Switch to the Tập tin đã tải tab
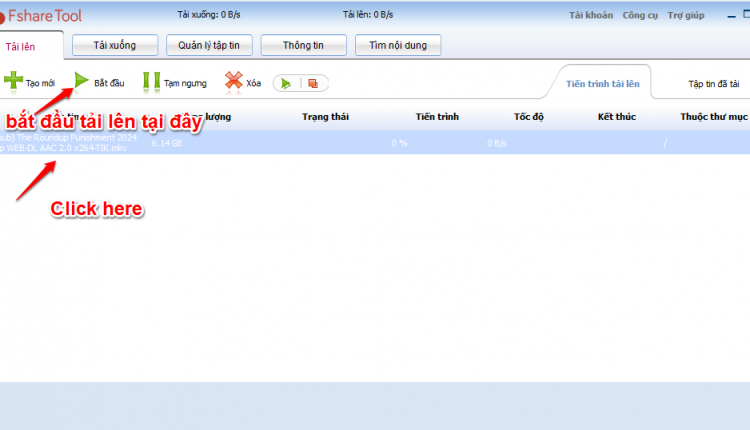Image resolution: width=750 pixels, height=430 pixels. click(714, 84)
